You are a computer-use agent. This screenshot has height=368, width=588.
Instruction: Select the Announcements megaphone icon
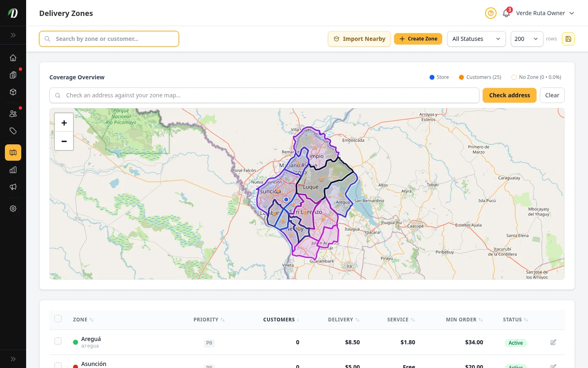pyautogui.click(x=13, y=187)
